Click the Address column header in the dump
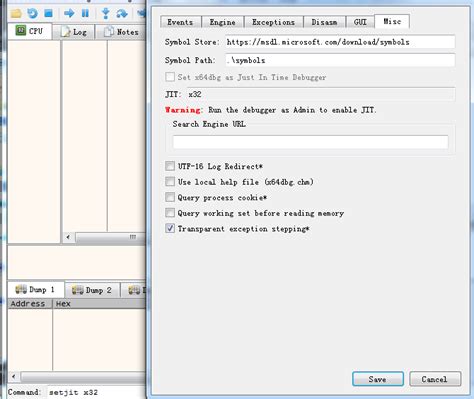 pos(30,304)
